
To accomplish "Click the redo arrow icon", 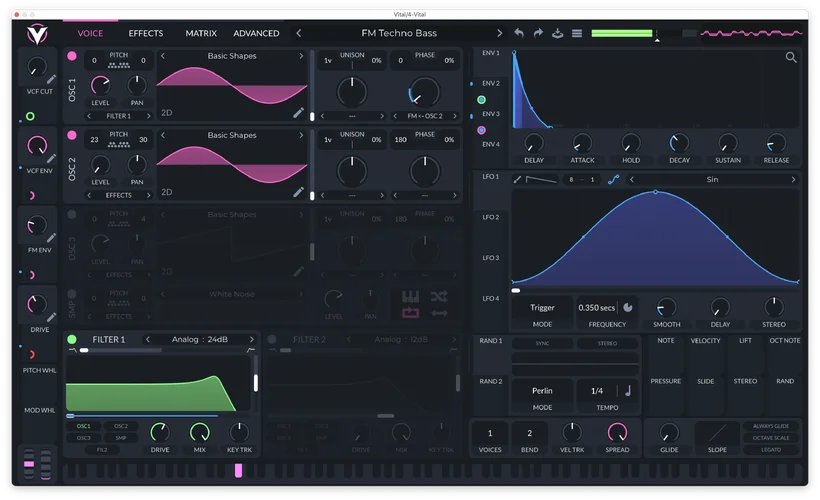I will point(538,33).
